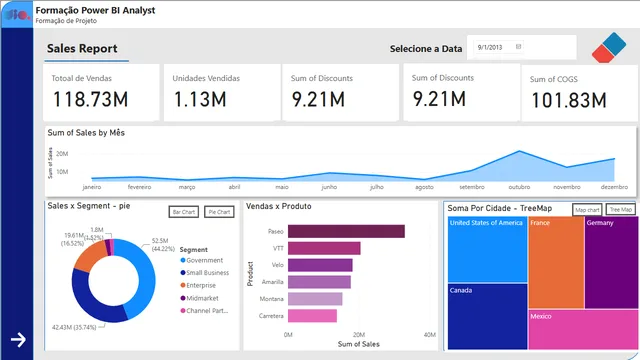Select Government in the Segment legend
640x360 pixels.
click(x=202, y=260)
